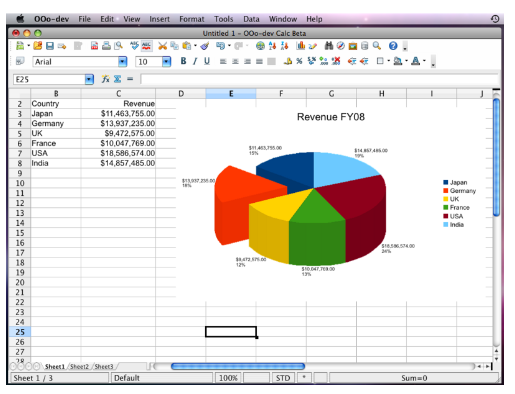Click the Print icon
Screen dimensions: 515x394
click(106, 46)
